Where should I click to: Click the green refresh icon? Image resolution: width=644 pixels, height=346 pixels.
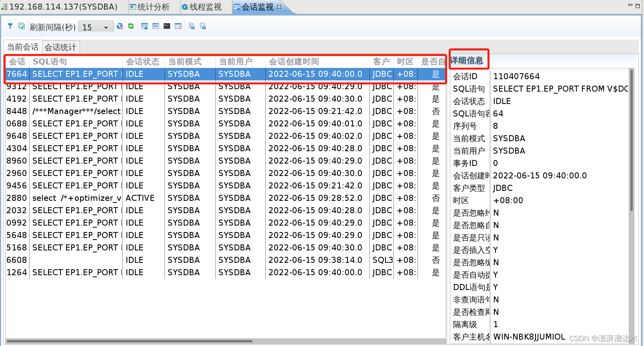pos(131,26)
